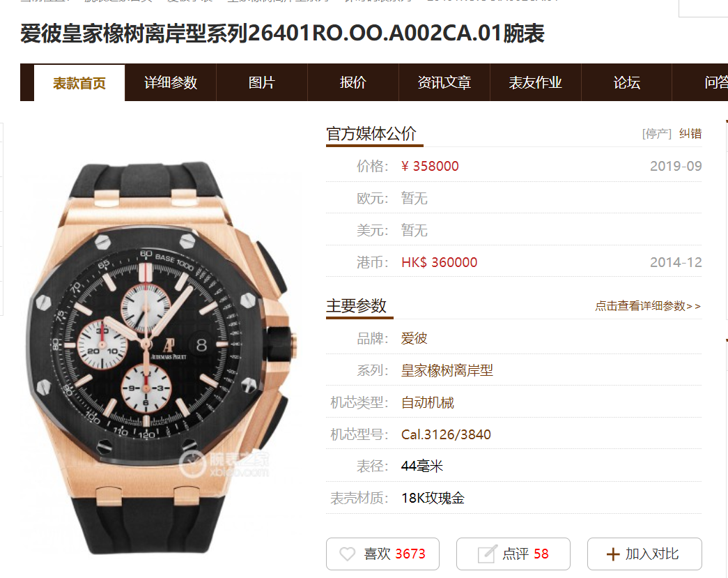Select the 资讯文章 tab
728x578 pixels.
pyautogui.click(x=444, y=83)
